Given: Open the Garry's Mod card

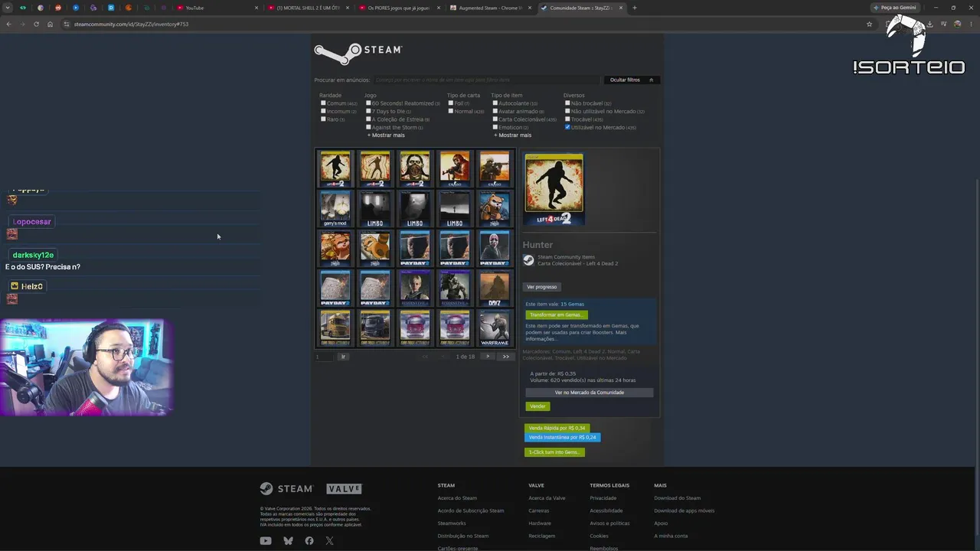Looking at the screenshot, I should 335,208.
